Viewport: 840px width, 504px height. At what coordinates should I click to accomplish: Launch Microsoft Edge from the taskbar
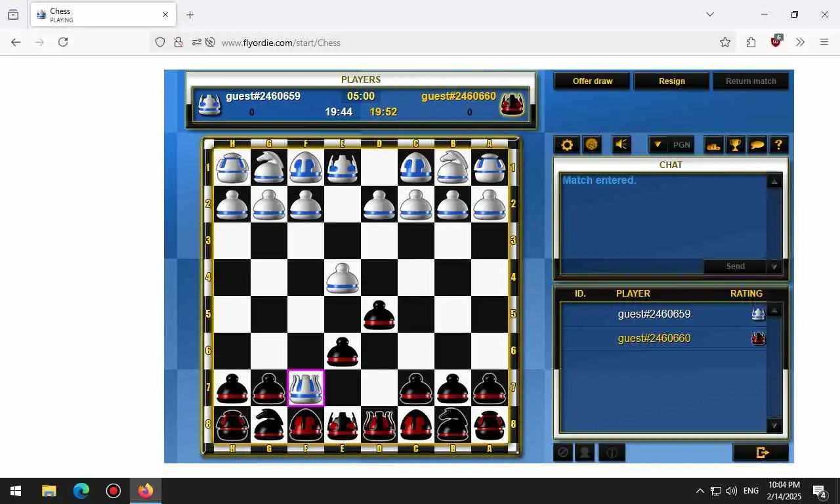tap(81, 491)
